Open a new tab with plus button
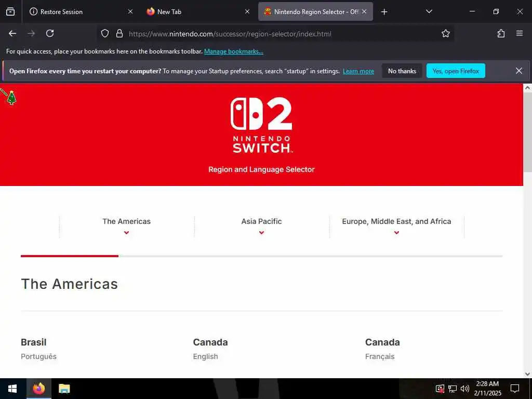Image resolution: width=532 pixels, height=399 pixels. coord(384,12)
